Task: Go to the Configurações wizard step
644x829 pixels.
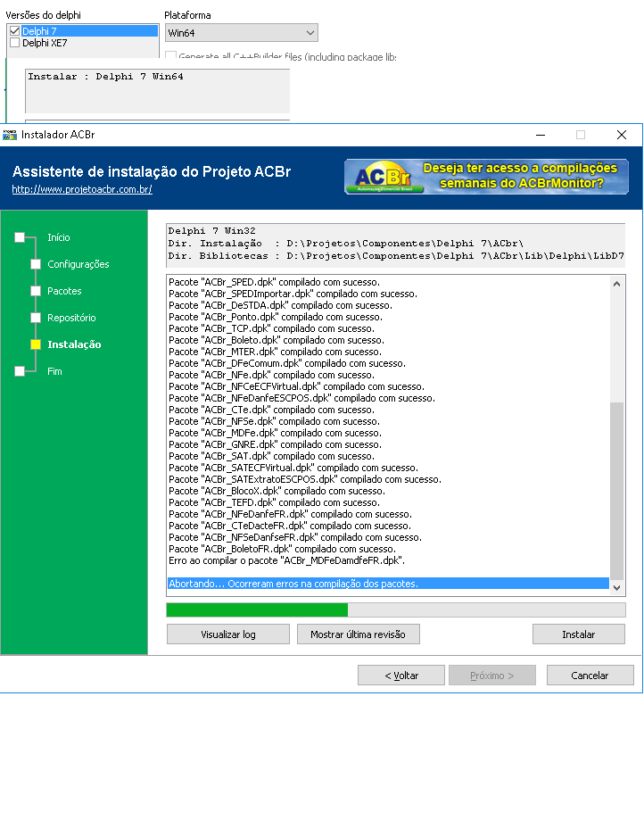Action: (x=78, y=264)
